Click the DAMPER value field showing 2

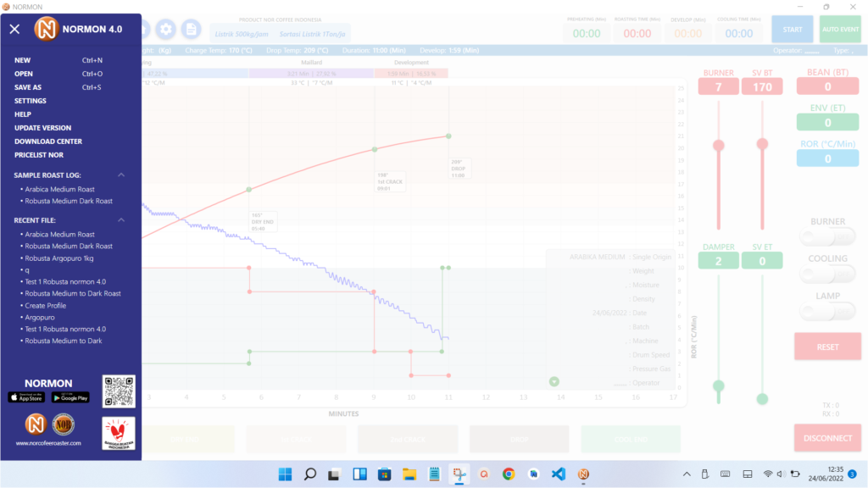pyautogui.click(x=719, y=261)
